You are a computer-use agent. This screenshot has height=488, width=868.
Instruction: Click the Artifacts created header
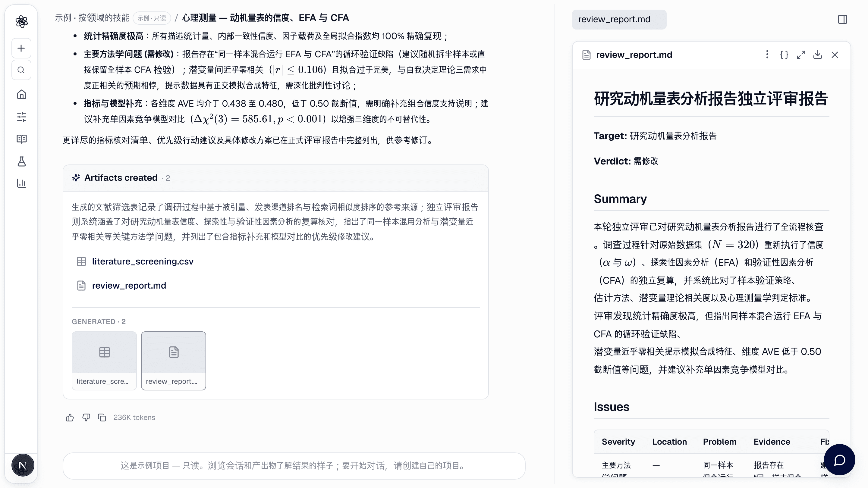pyautogui.click(x=121, y=178)
